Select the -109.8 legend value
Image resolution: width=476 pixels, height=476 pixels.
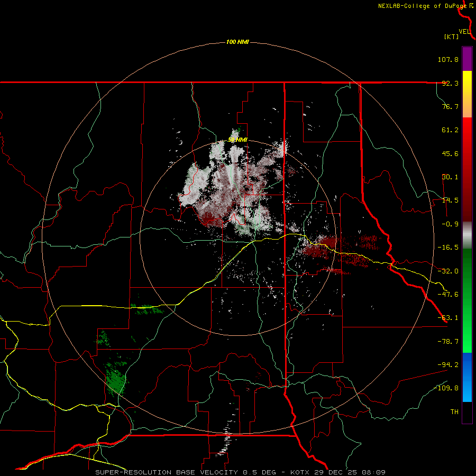446,388
